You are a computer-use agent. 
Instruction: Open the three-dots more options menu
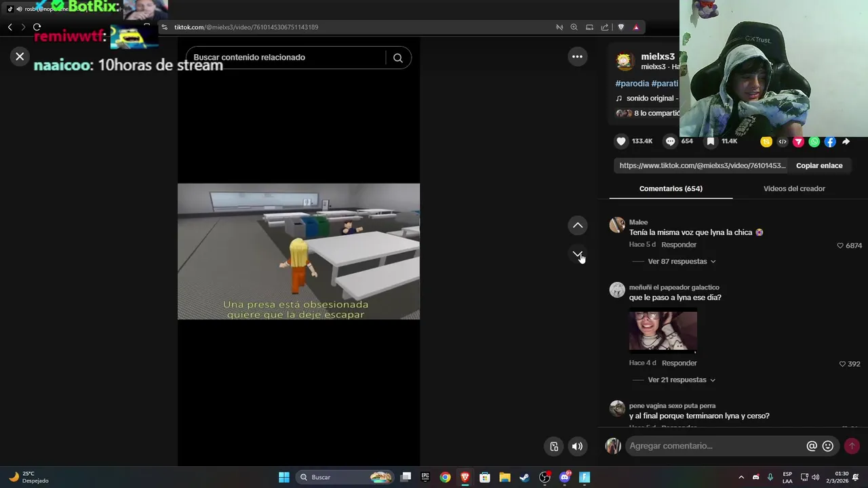(x=577, y=57)
